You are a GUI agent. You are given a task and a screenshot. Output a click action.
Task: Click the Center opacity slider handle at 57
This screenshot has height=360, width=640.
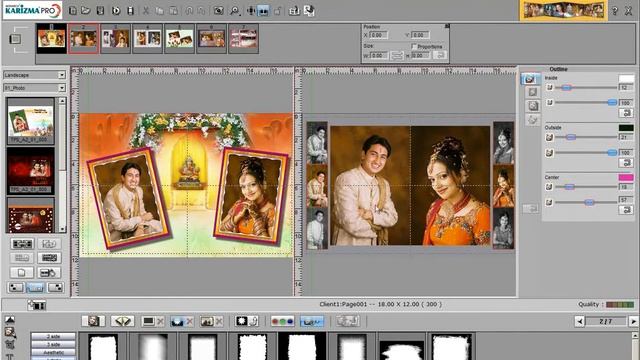point(589,202)
